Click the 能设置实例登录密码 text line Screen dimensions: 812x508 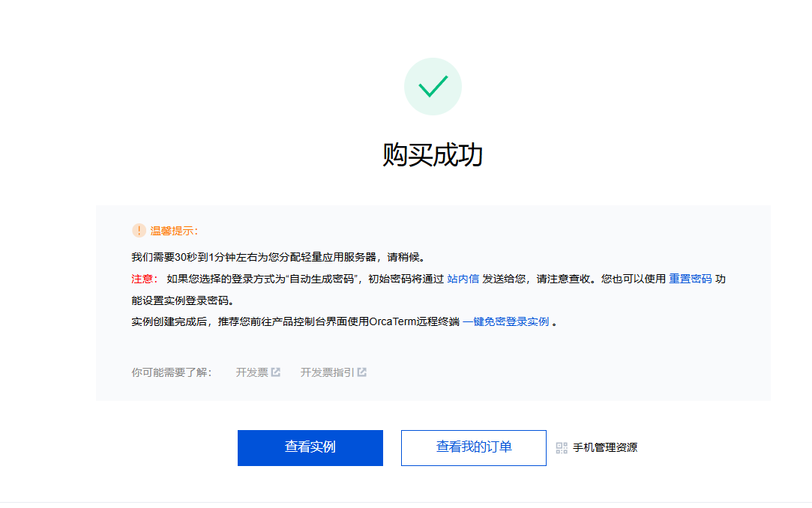(184, 300)
